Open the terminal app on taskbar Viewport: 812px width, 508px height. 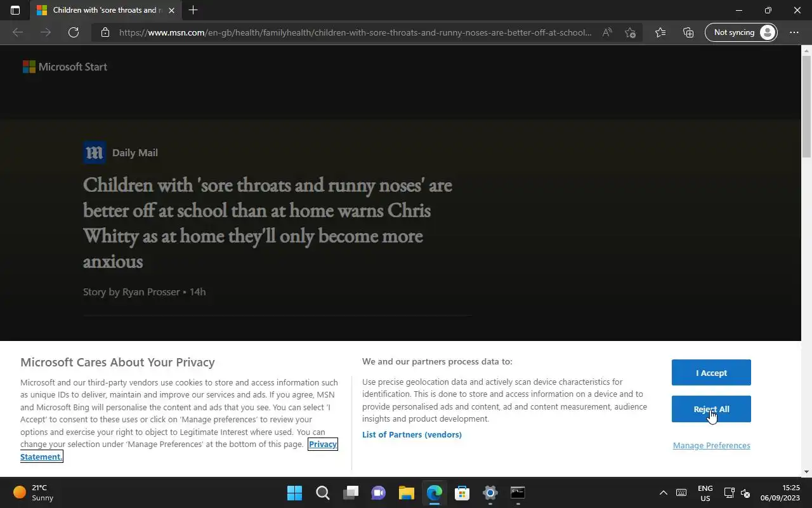(x=518, y=493)
